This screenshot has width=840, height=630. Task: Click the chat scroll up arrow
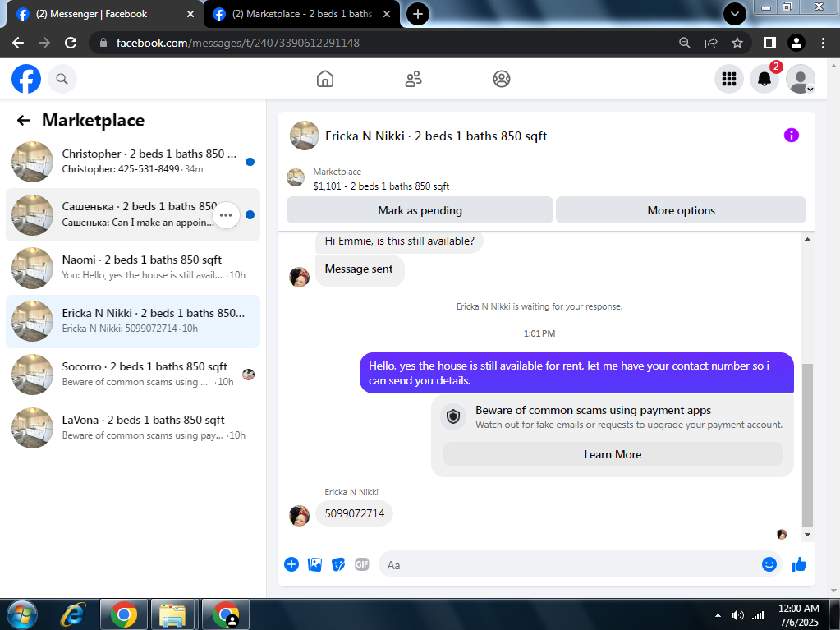pyautogui.click(x=807, y=239)
